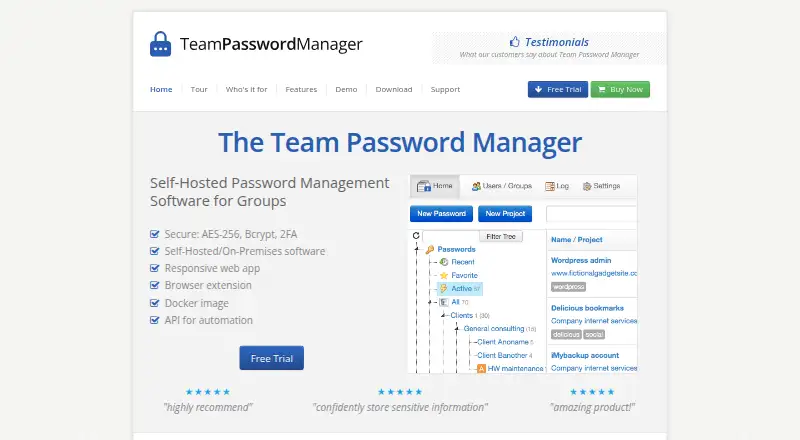Switch to the Settings tab
The width and height of the screenshot is (800, 440).
(x=602, y=186)
